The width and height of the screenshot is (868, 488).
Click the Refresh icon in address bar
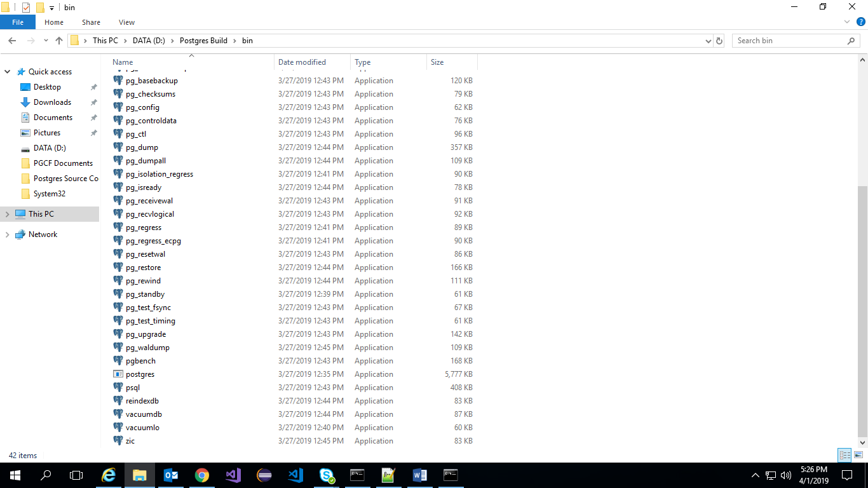[x=719, y=41]
